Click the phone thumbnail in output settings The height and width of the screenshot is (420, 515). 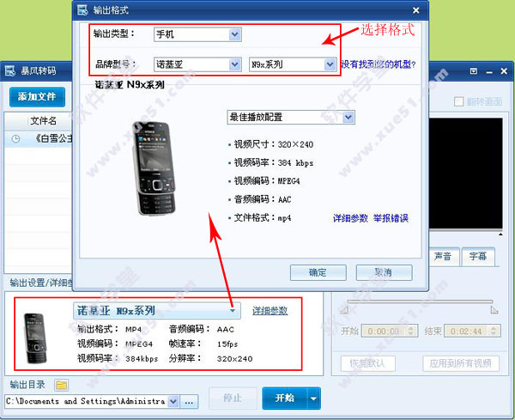tap(35, 338)
